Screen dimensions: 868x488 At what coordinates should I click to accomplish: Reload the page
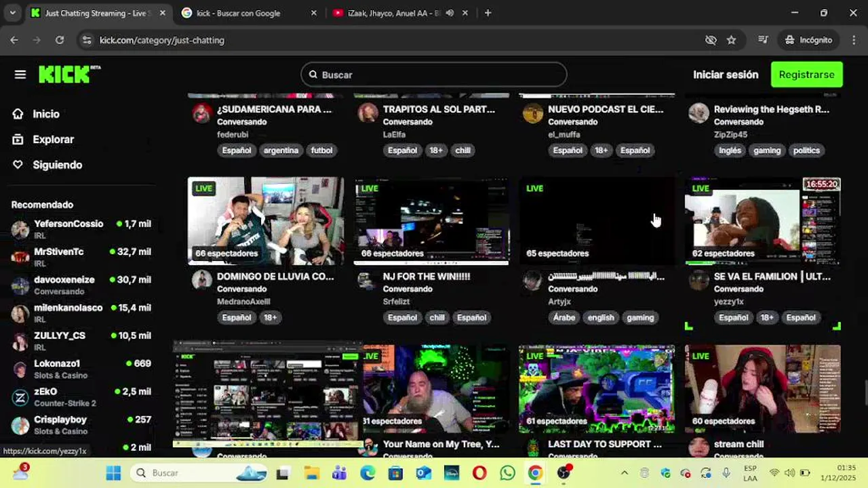coord(60,40)
